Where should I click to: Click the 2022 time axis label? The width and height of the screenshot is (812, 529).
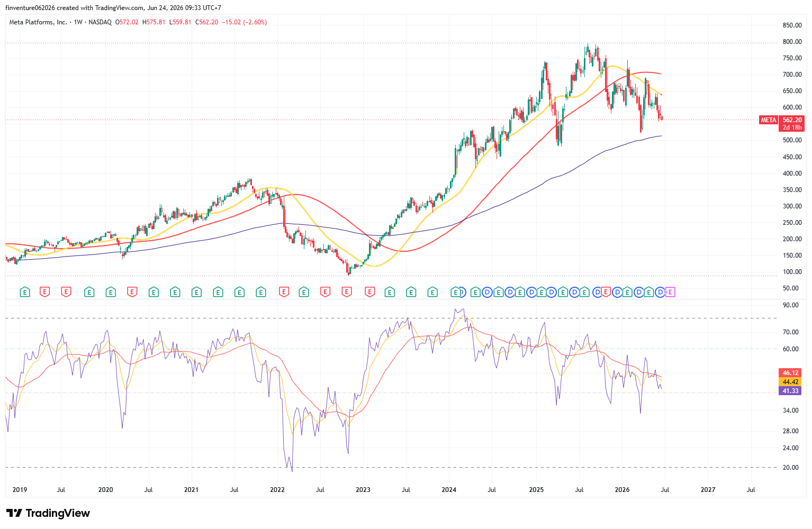277,490
